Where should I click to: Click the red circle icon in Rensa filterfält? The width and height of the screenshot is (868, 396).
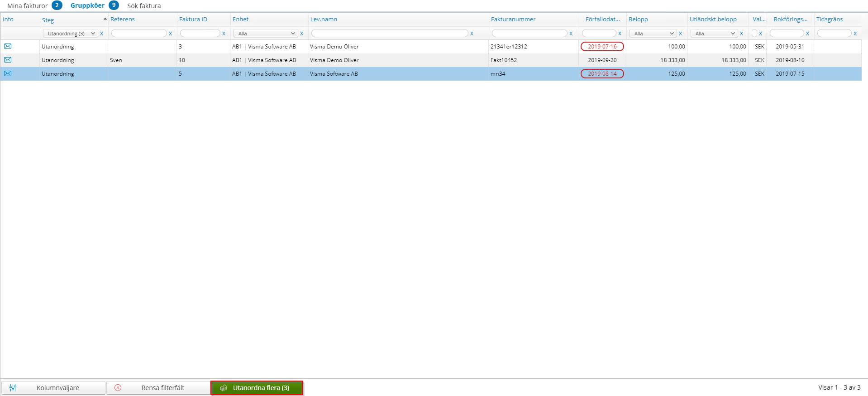[x=118, y=388]
